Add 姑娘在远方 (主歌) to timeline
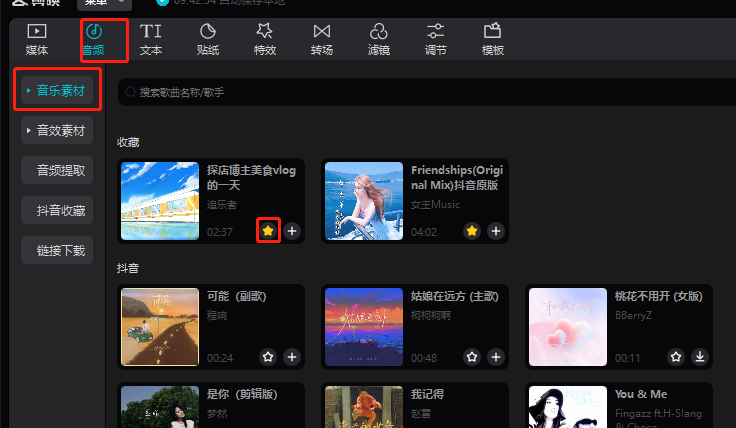 point(496,357)
